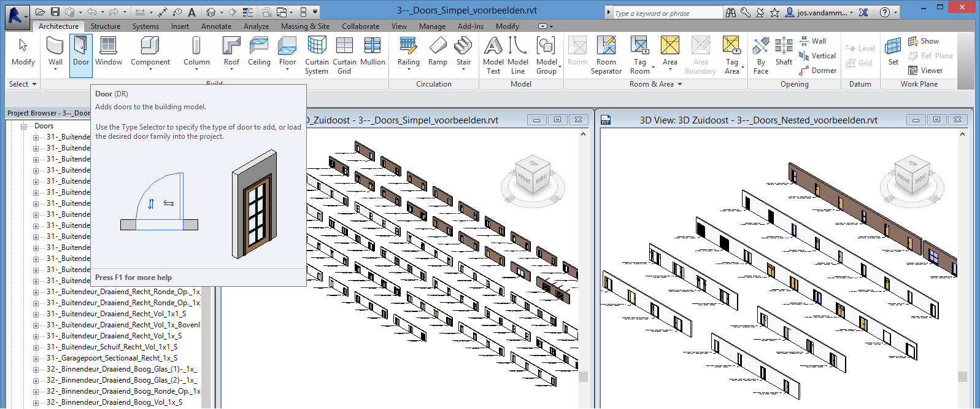The width and height of the screenshot is (980, 409).
Task: Expand the Select panel dropdown
Action: [x=23, y=84]
